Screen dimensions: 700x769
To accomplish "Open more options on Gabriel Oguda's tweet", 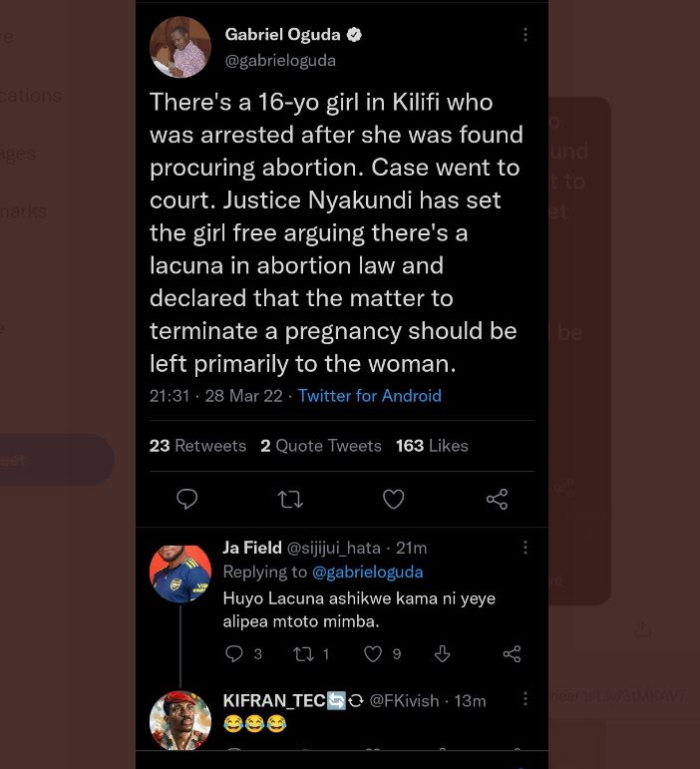I will [525, 35].
